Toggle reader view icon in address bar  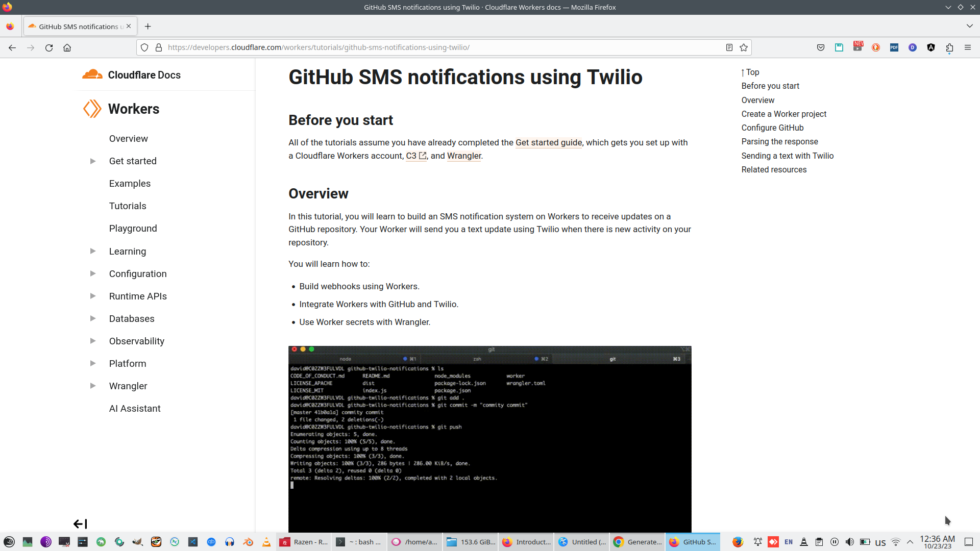click(729, 47)
